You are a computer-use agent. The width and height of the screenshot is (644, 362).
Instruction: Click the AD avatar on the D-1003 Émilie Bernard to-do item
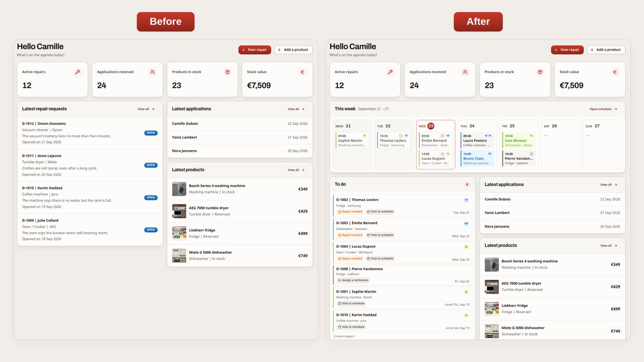pyautogui.click(x=466, y=223)
